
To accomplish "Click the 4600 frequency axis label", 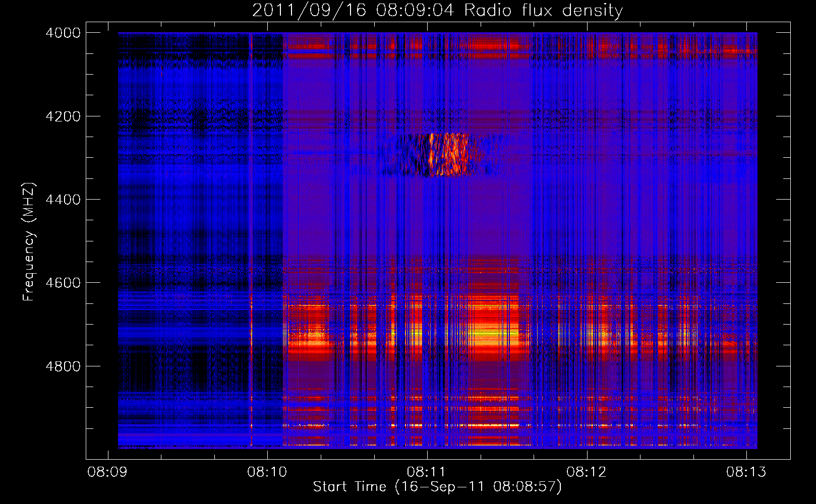I will coord(63,283).
